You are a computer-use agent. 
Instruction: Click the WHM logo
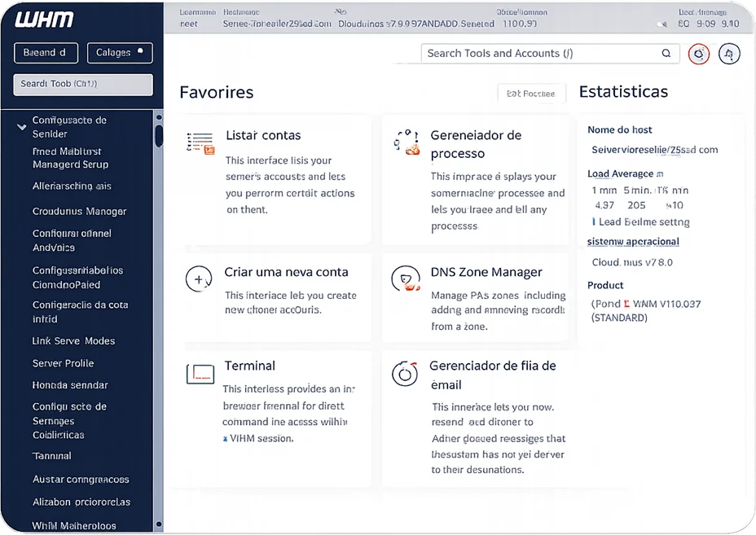(45, 20)
